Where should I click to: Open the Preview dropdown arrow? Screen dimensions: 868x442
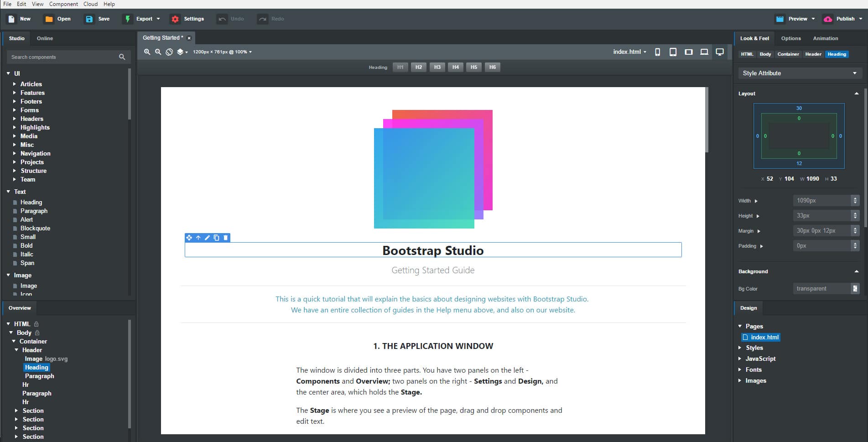point(813,19)
